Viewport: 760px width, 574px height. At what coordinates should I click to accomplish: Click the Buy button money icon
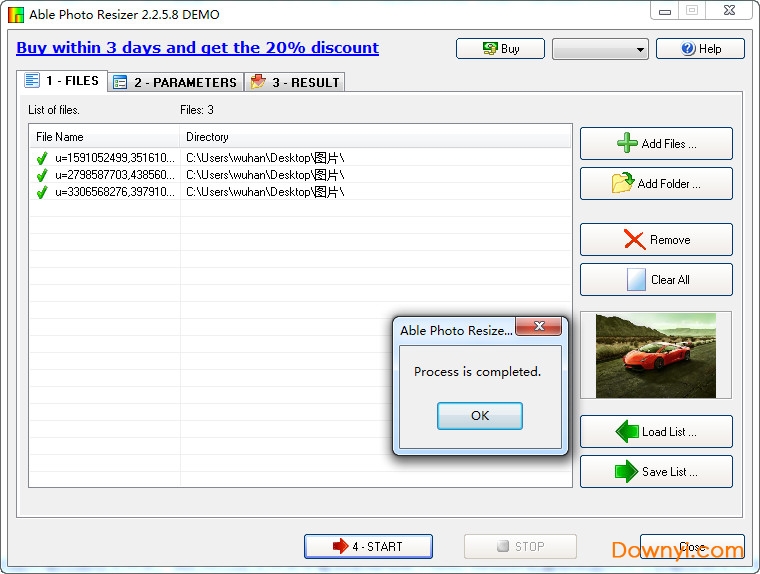click(x=490, y=49)
